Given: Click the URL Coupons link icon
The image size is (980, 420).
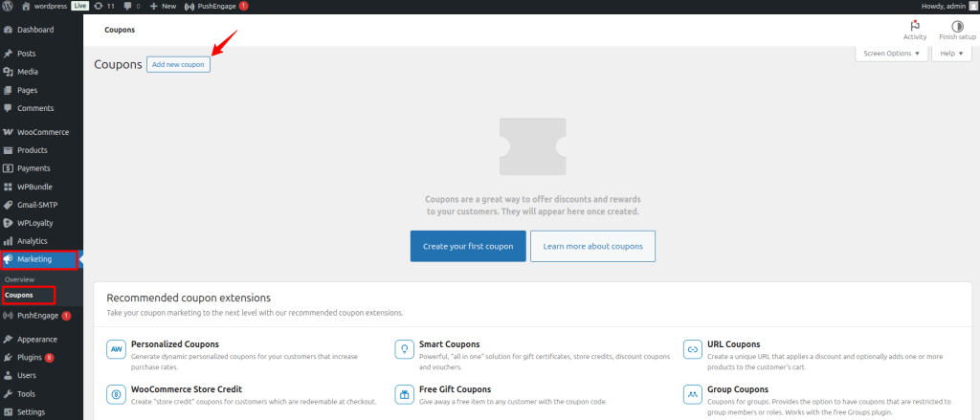Looking at the screenshot, I should pyautogui.click(x=693, y=349).
